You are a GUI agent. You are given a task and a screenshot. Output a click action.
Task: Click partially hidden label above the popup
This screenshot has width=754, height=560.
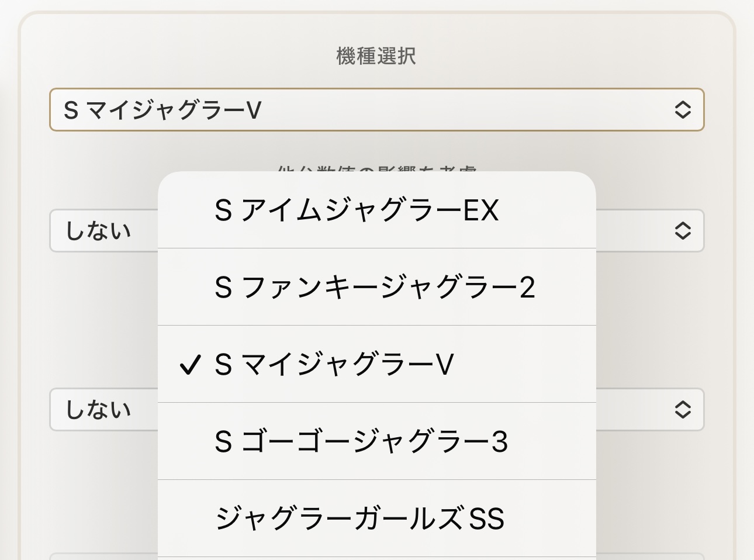pos(376,169)
